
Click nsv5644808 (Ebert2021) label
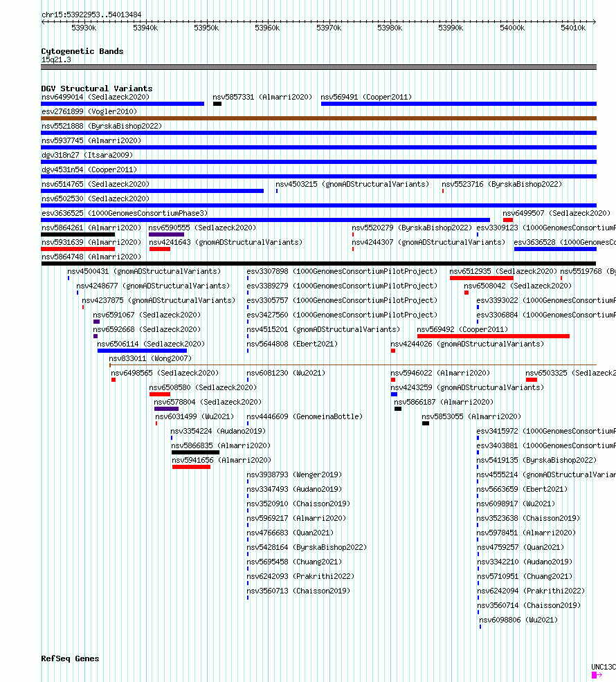click(x=292, y=344)
